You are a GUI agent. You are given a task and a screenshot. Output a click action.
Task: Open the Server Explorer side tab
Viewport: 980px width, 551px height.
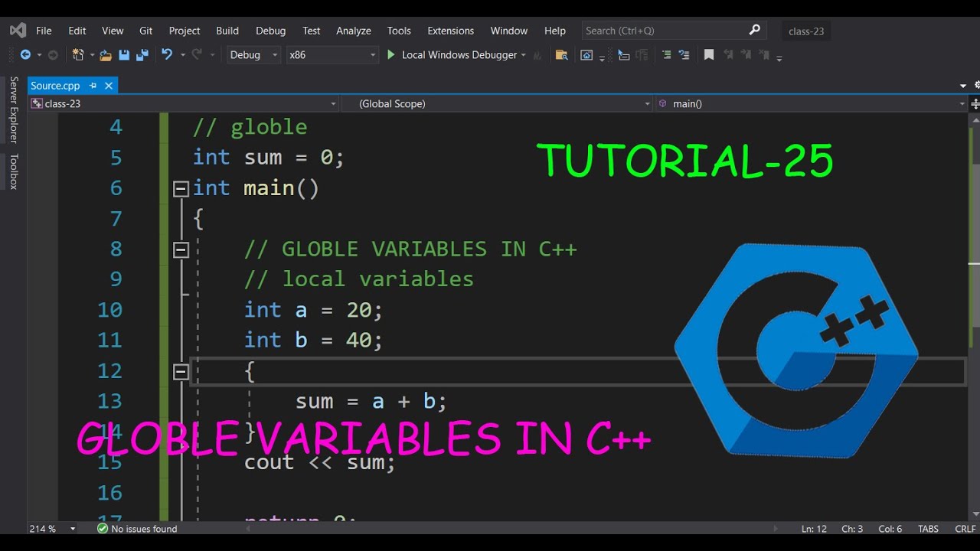tap(13, 109)
